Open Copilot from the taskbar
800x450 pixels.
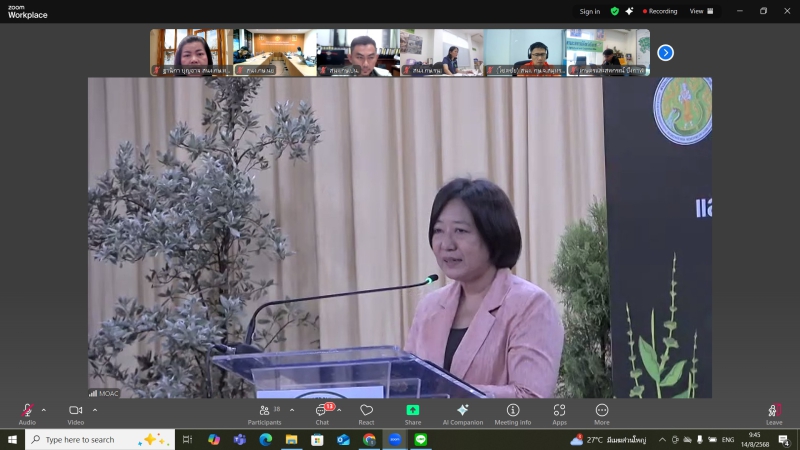214,439
